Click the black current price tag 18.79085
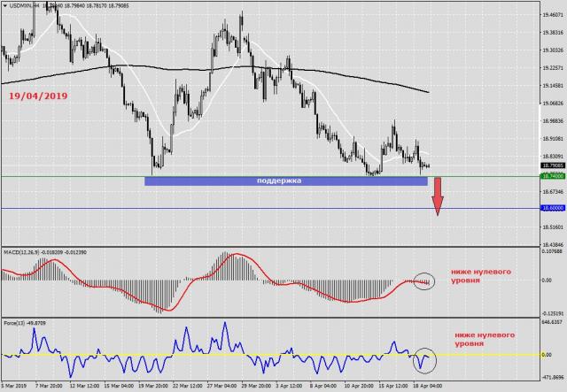The height and width of the screenshot is (392, 567). (551, 165)
